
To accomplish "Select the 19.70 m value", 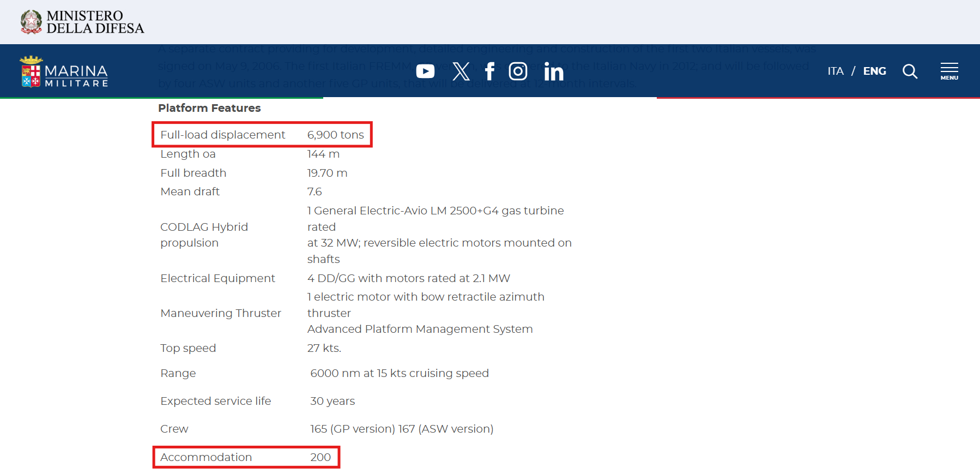I will pos(327,173).
